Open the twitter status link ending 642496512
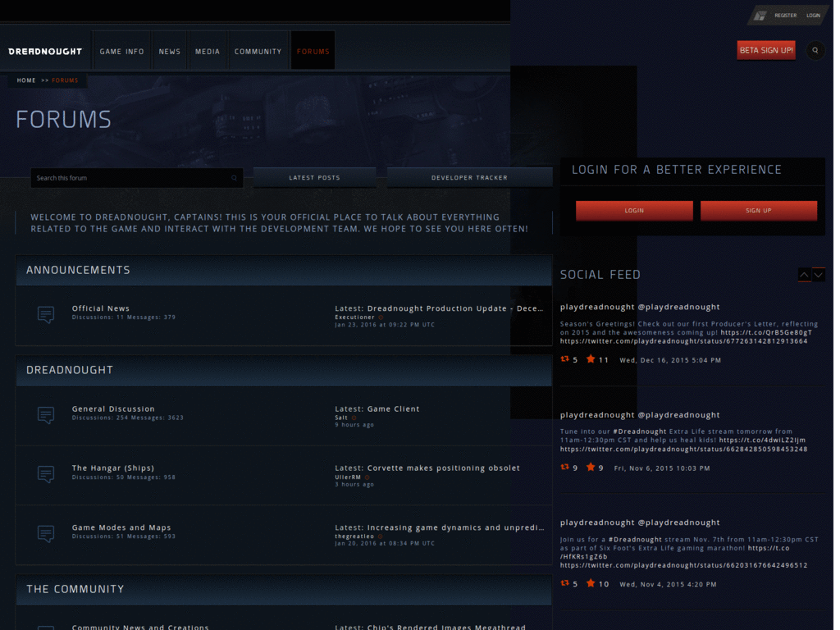This screenshot has width=840, height=630. [683, 565]
